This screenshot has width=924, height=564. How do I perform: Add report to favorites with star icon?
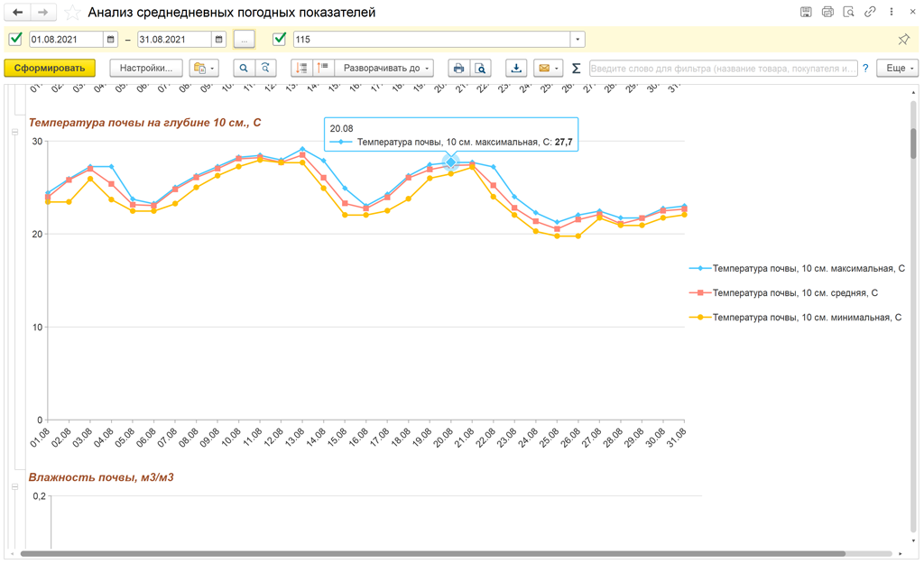coord(72,13)
